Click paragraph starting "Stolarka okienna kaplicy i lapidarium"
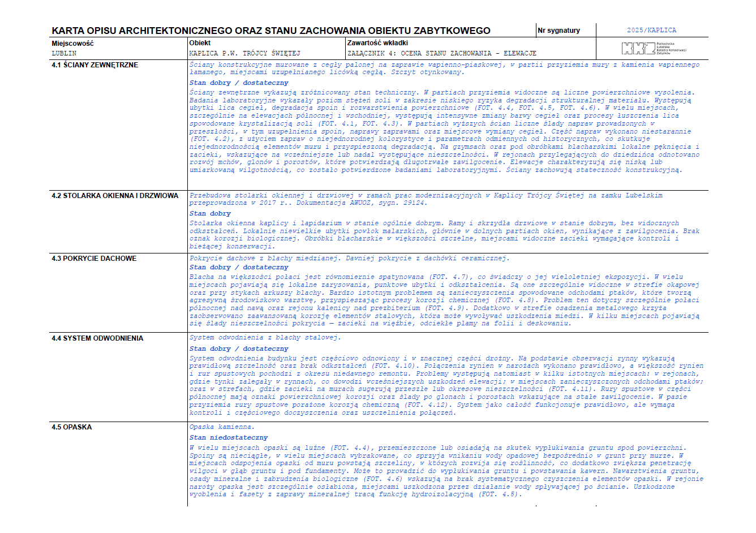Image resolution: width=756 pixels, height=533 pixels. tap(444, 235)
